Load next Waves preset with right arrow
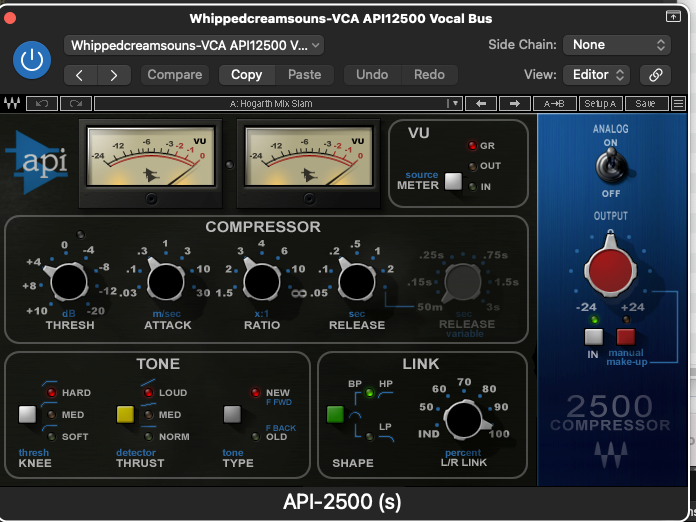696x522 pixels. [x=515, y=103]
